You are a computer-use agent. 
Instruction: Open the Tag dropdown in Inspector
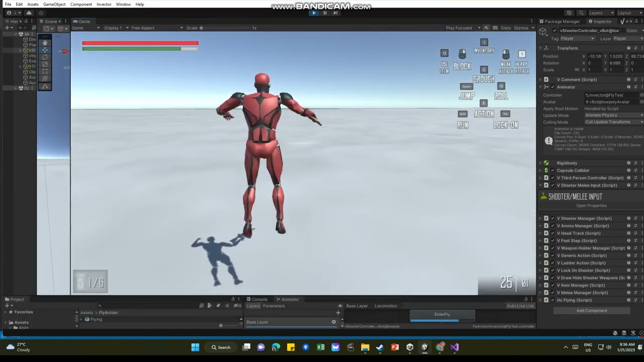(x=578, y=39)
